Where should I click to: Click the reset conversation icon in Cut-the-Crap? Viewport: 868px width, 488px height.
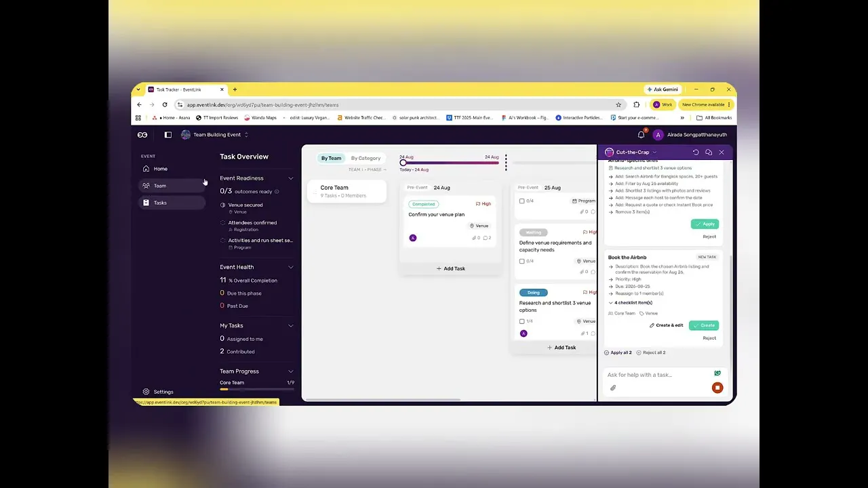(696, 152)
